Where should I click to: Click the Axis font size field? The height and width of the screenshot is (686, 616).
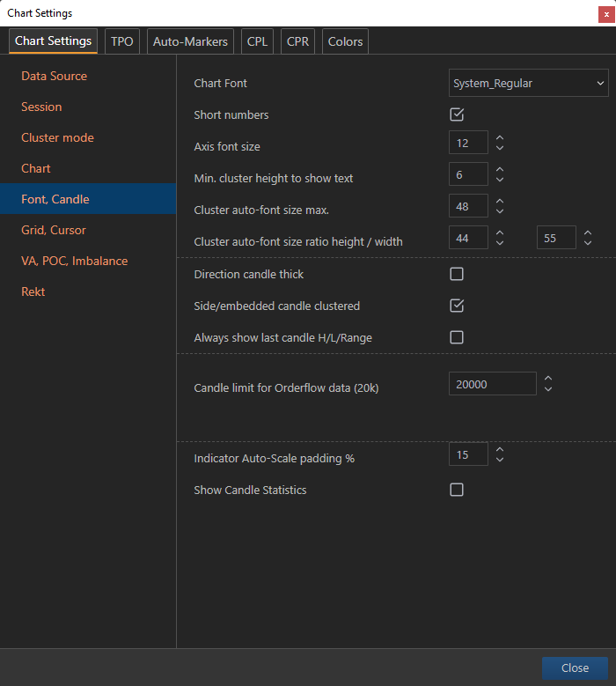[468, 143]
